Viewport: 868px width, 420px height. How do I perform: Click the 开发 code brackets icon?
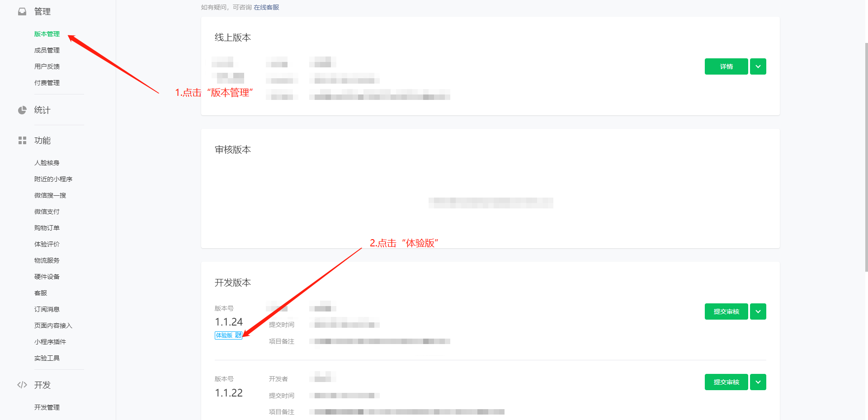pyautogui.click(x=22, y=385)
